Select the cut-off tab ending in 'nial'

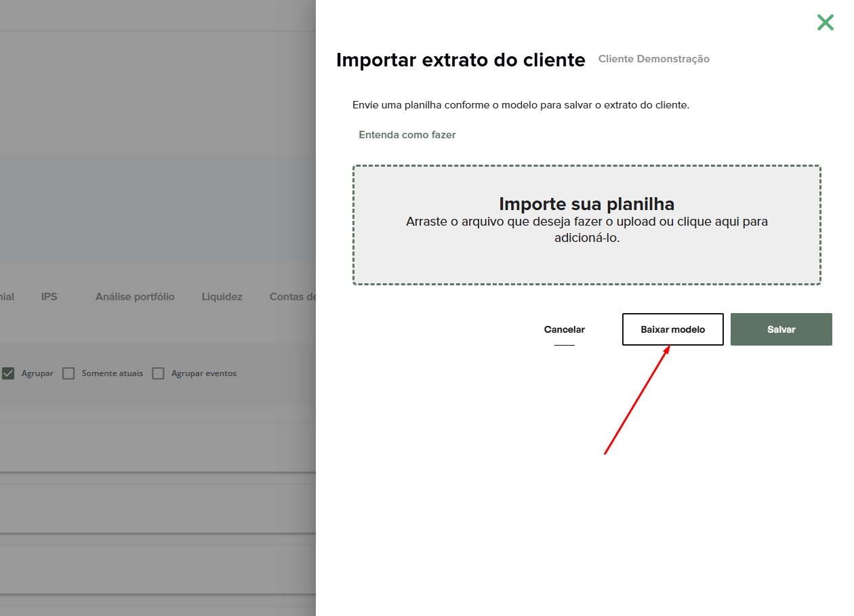coord(7,297)
